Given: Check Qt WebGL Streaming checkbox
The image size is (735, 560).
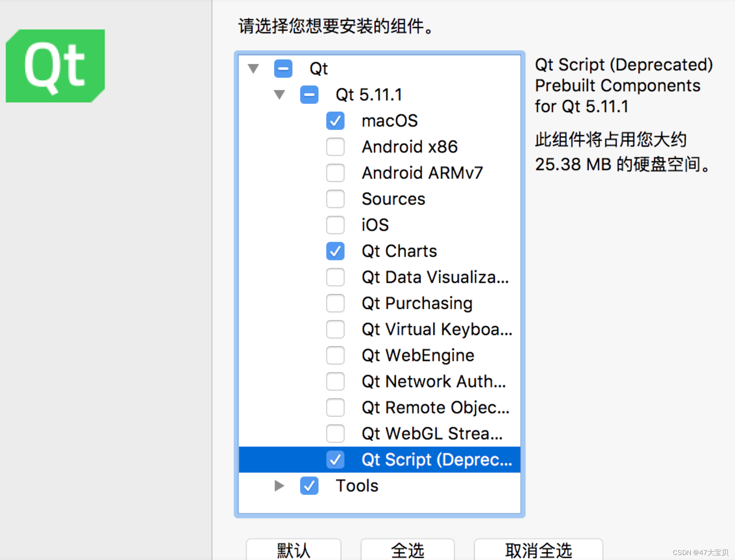Looking at the screenshot, I should click(335, 434).
